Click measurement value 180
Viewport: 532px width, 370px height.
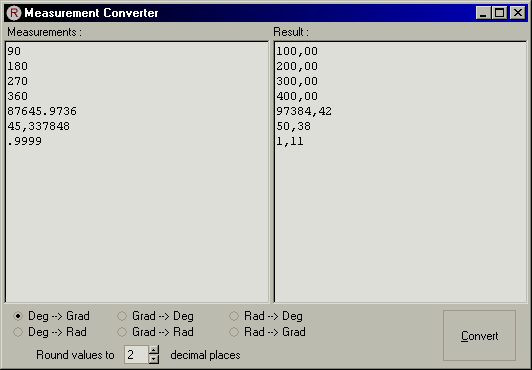17,66
